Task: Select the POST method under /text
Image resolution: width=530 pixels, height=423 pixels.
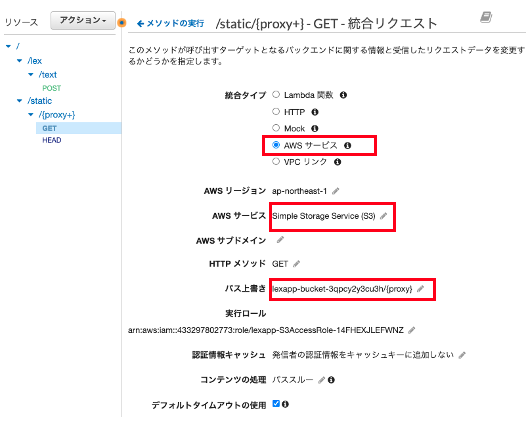Action: [52, 88]
